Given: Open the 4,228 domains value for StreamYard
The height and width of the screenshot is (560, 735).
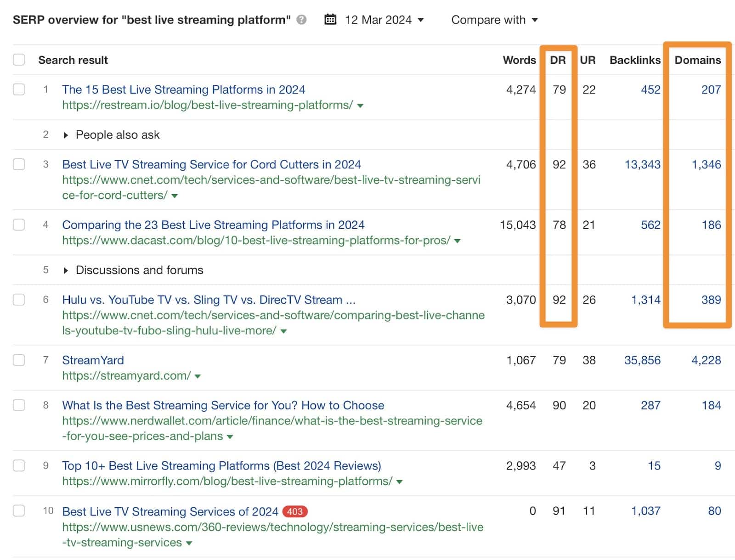Looking at the screenshot, I should point(706,360).
